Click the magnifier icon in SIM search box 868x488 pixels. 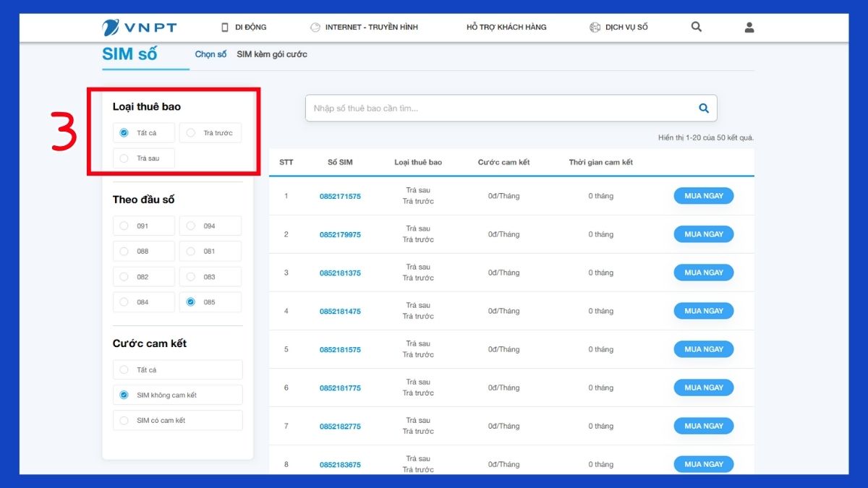click(703, 108)
